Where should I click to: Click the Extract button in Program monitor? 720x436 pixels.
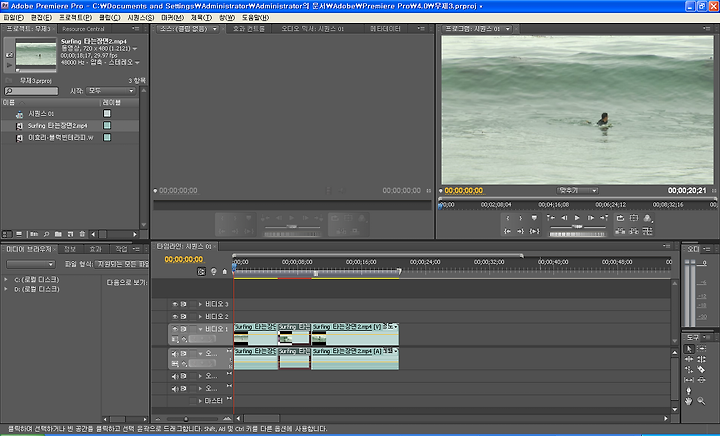pos(634,231)
